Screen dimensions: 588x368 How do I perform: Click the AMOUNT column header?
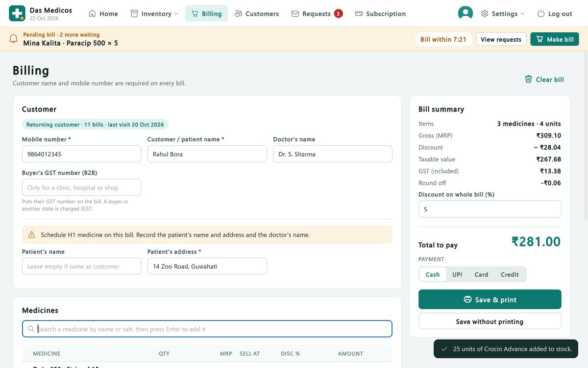click(x=350, y=353)
